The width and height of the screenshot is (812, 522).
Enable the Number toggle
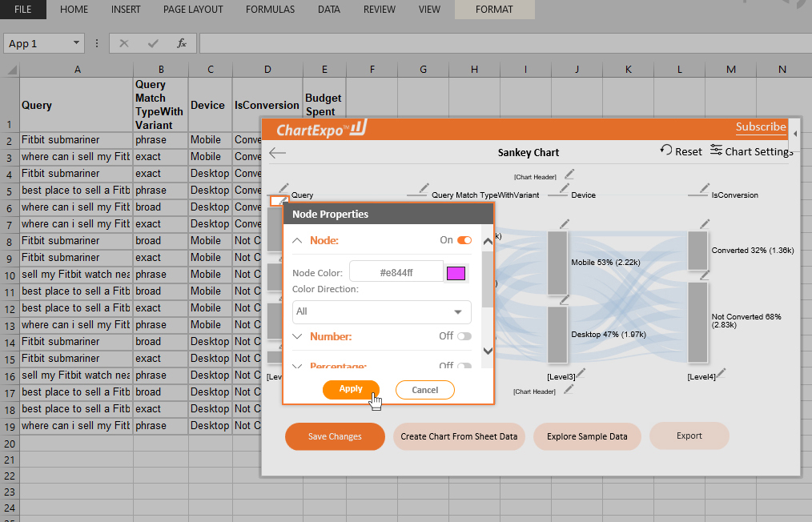pos(464,336)
